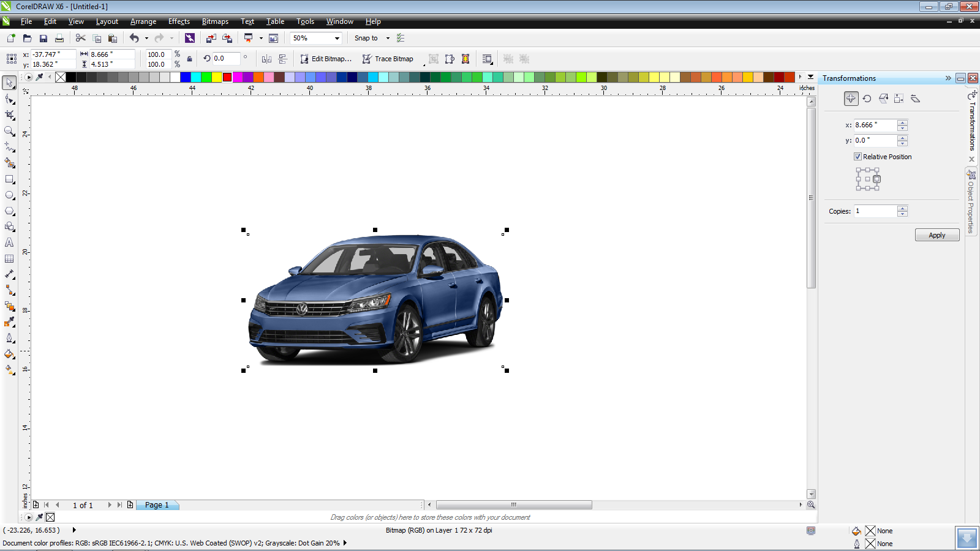The width and height of the screenshot is (980, 551).
Task: Increase the docker x position stepper
Action: pos(902,122)
